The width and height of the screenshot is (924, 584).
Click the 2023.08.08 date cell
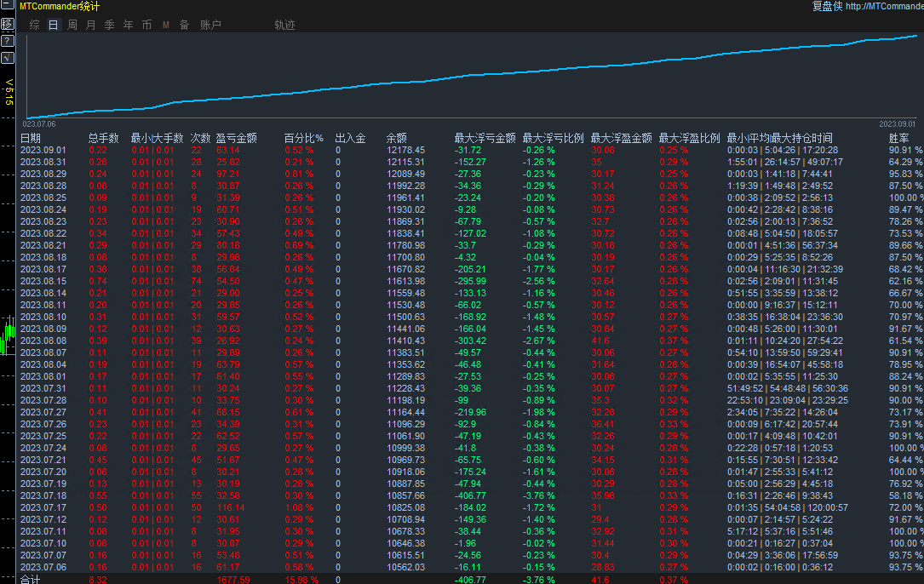[43, 341]
